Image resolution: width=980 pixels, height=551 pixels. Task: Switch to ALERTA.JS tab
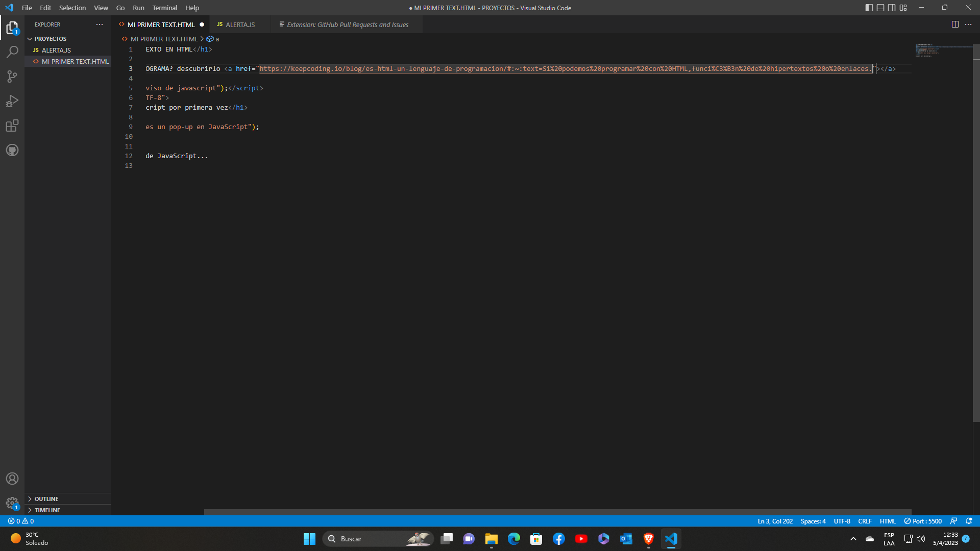(x=240, y=24)
